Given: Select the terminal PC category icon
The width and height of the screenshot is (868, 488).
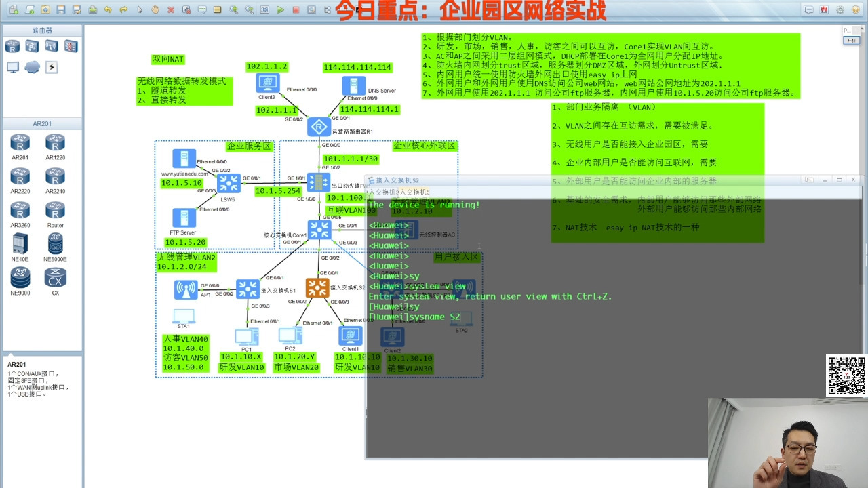Looking at the screenshot, I should tap(12, 67).
